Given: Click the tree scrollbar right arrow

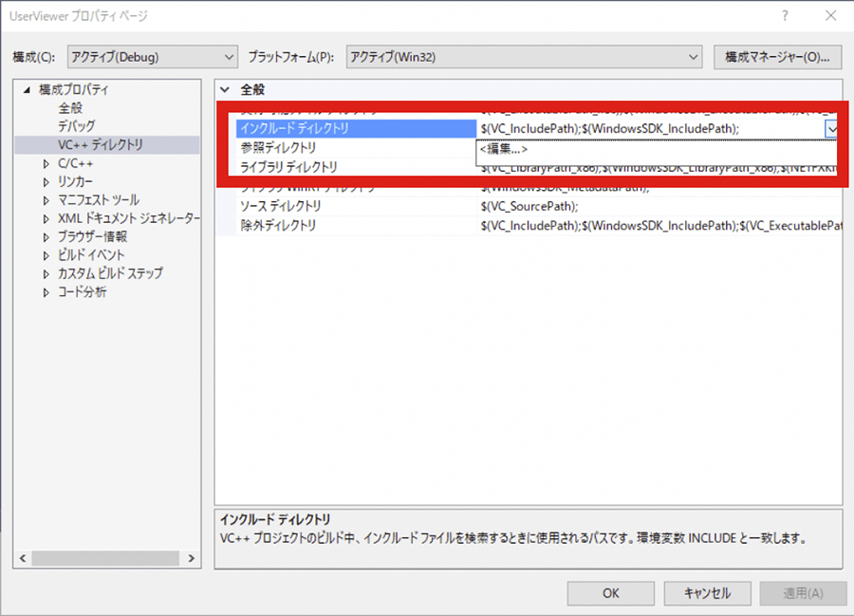Looking at the screenshot, I should 191,558.
